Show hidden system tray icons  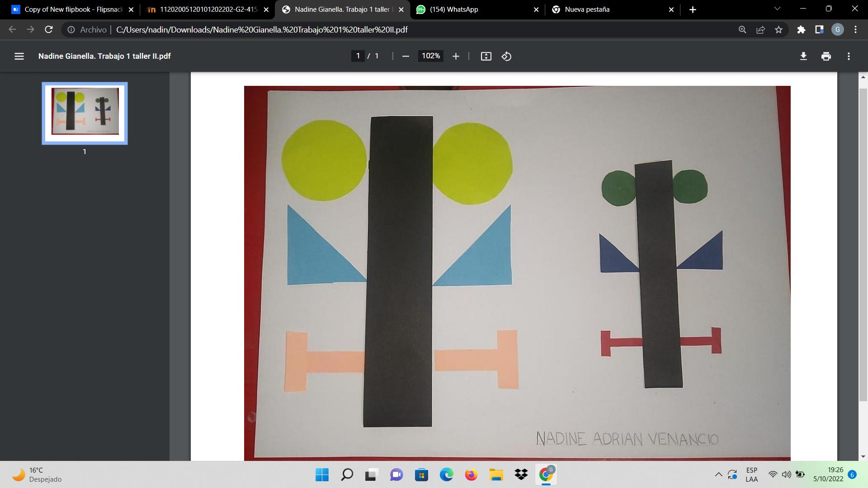click(x=718, y=474)
